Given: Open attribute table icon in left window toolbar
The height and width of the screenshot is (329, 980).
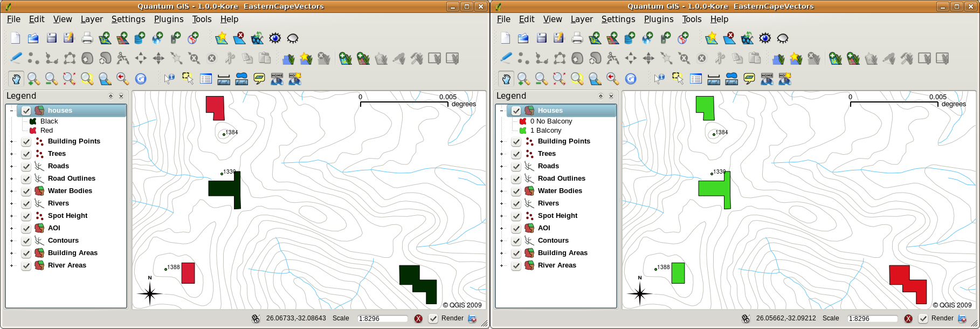Looking at the screenshot, I should [206, 79].
